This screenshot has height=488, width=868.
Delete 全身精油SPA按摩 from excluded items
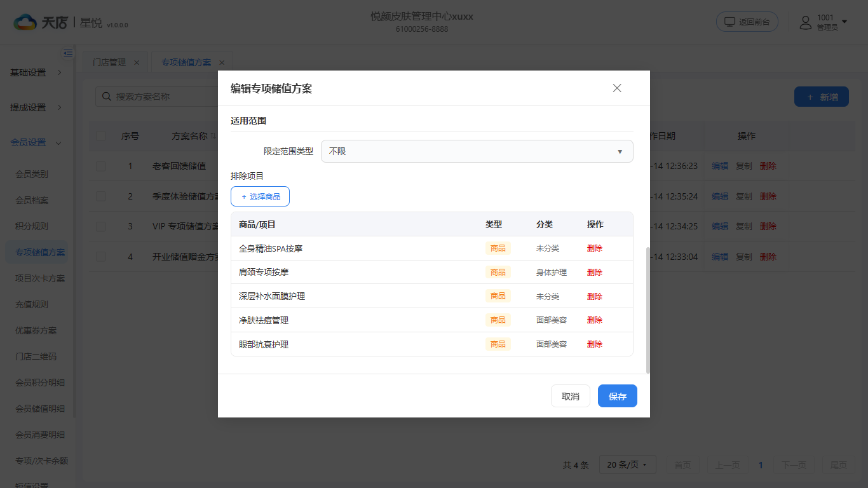click(x=595, y=248)
